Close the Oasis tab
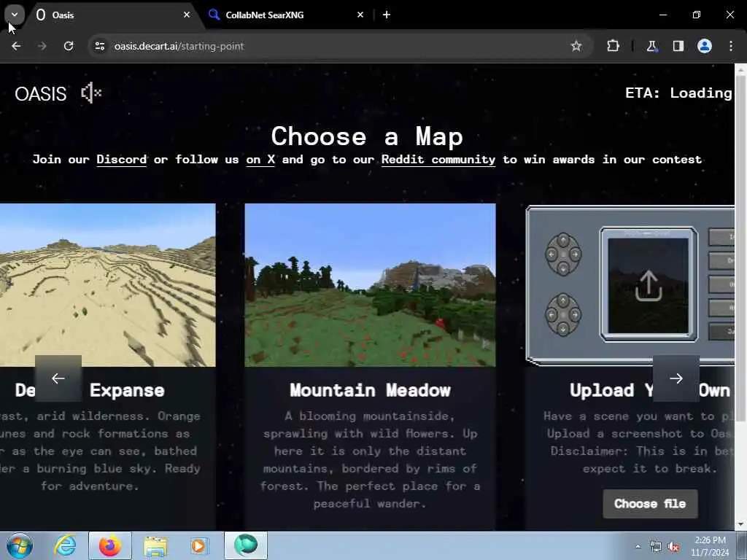Screen dimensions: 747x560 click(187, 15)
